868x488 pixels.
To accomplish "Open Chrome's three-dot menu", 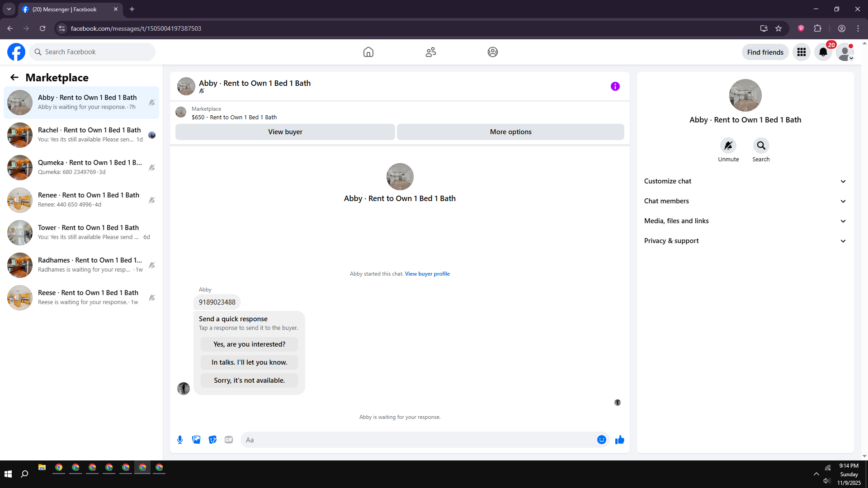I will pos(858,28).
